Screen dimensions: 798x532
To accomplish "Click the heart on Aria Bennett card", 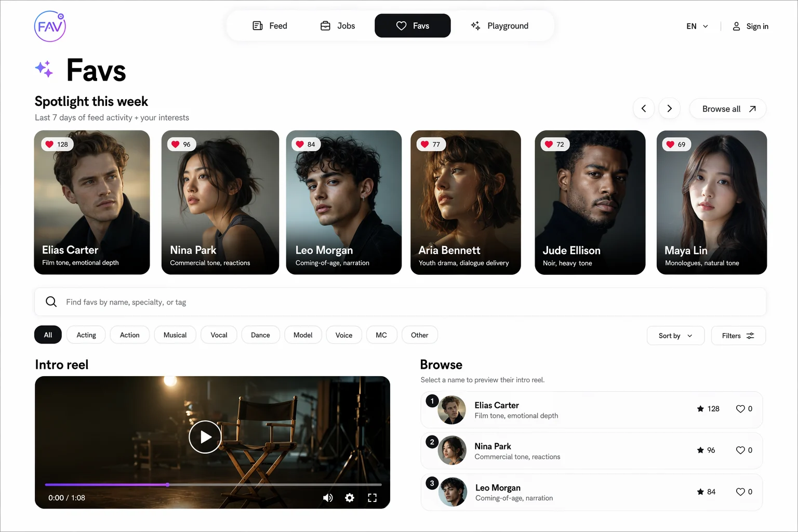I will [x=425, y=144].
